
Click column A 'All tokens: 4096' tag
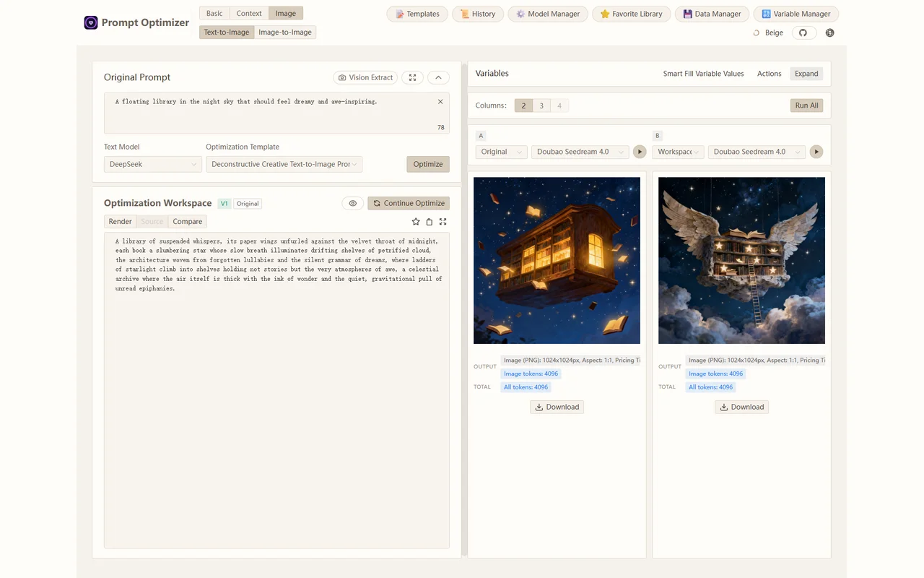[526, 387]
